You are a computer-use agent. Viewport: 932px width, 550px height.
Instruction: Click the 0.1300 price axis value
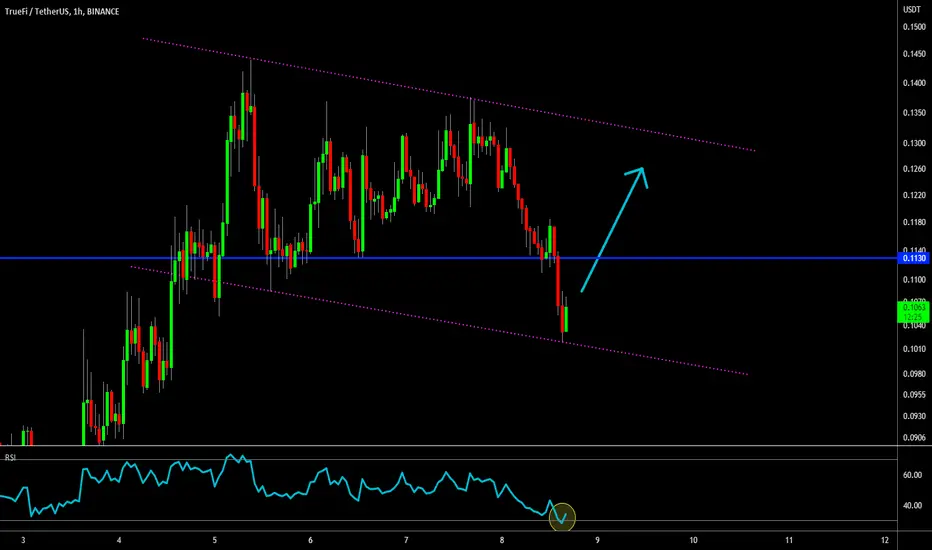point(914,143)
